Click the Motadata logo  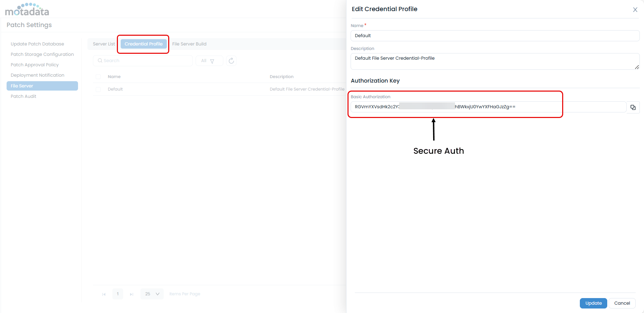(27, 9)
